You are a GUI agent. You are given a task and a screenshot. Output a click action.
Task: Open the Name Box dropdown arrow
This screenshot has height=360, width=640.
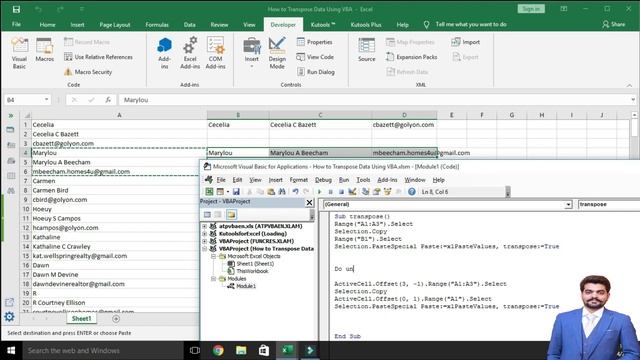point(47,100)
